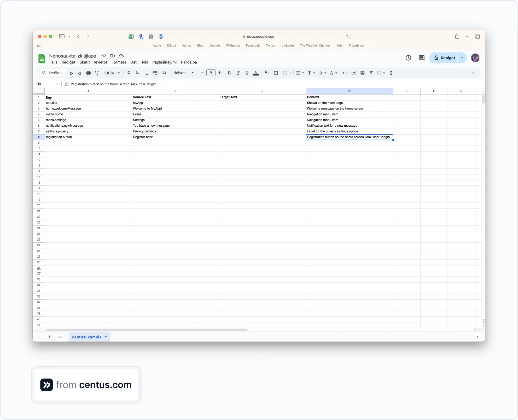Image resolution: width=518 pixels, height=420 pixels.
Task: Click the create filter icon
Action: (371, 73)
